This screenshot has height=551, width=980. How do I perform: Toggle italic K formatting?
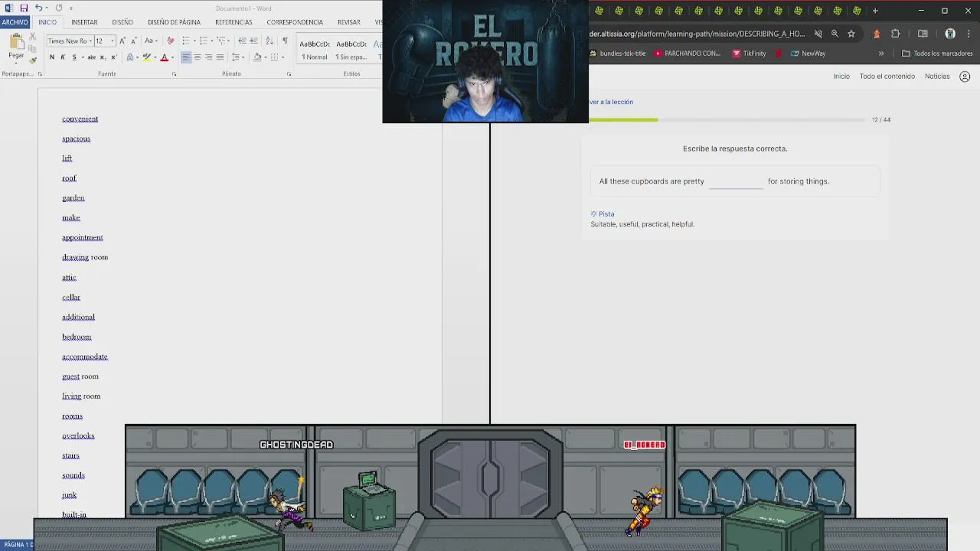click(63, 57)
